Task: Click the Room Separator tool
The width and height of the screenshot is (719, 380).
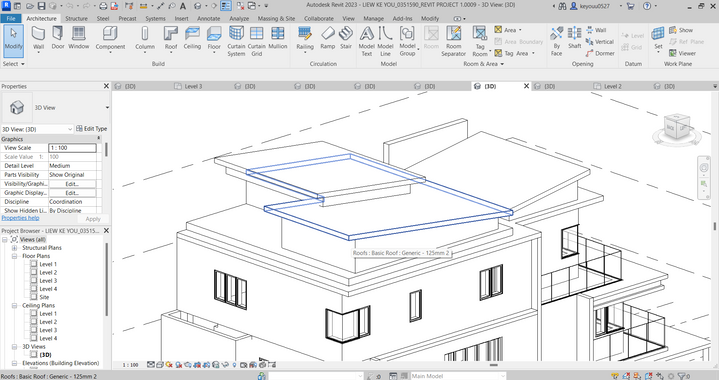Action: click(x=454, y=41)
